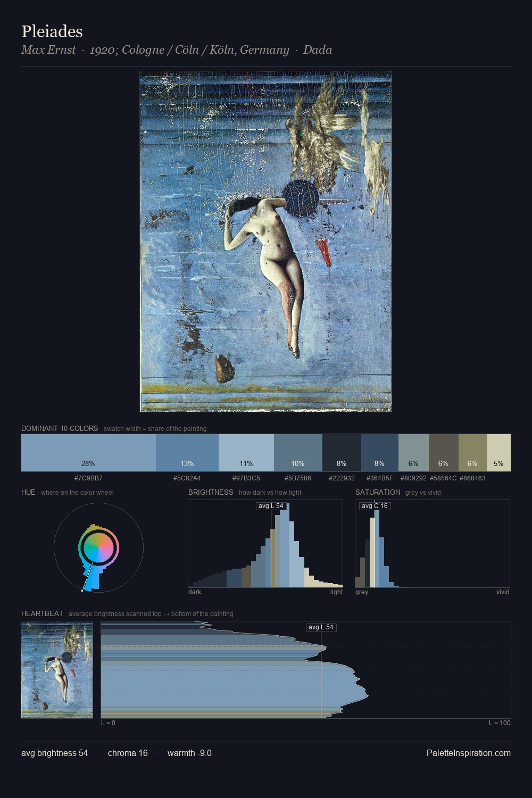Viewport: 532px width, 798px height.
Task: Click avg L 54 marker in heartbeat chart
Action: click(321, 627)
